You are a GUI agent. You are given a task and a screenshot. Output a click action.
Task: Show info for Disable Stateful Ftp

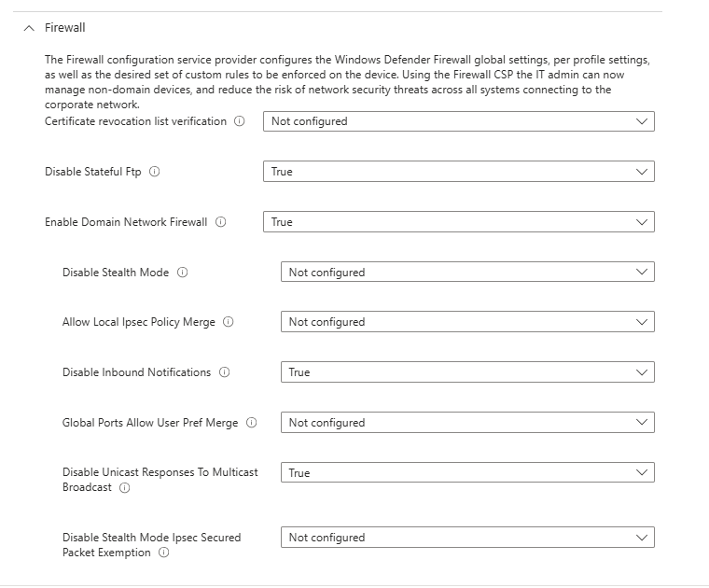point(154,172)
